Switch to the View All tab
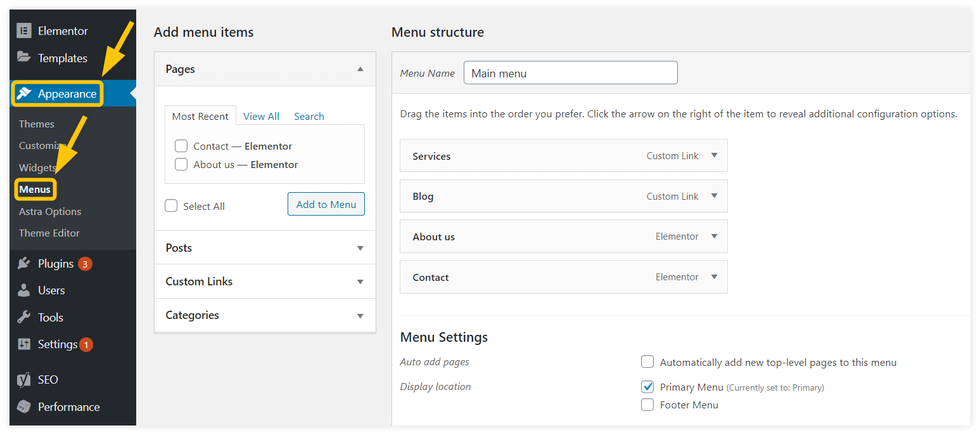The height and width of the screenshot is (435, 980). (261, 116)
